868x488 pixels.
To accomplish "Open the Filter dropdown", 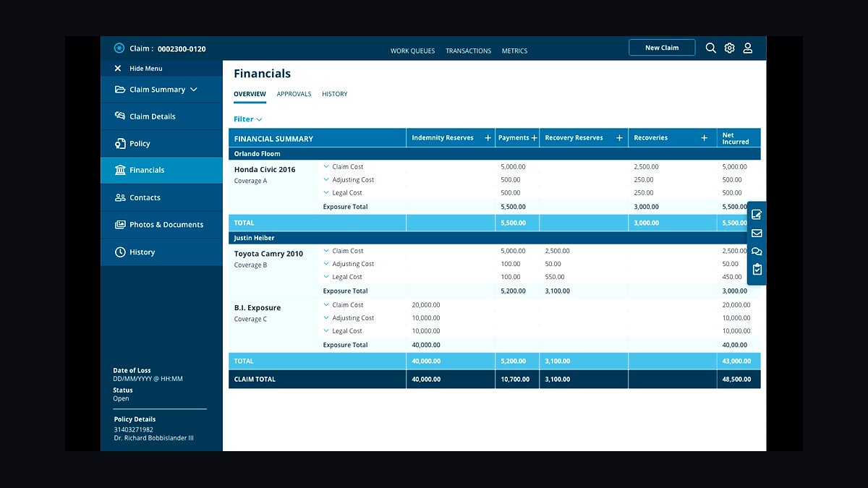I will click(247, 119).
